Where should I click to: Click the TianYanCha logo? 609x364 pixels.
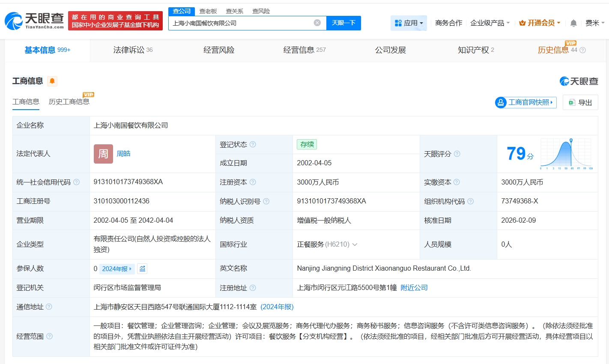coord(34,21)
